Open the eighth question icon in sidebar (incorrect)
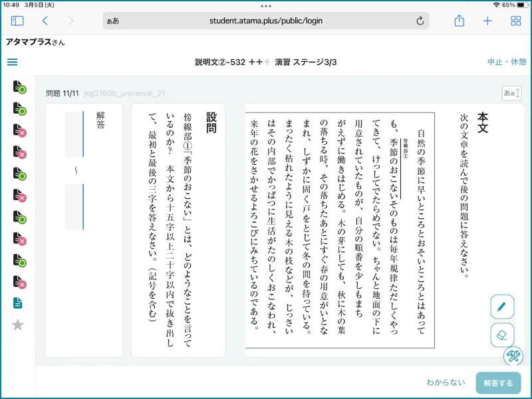This screenshot has height=399, width=532. 19,239
